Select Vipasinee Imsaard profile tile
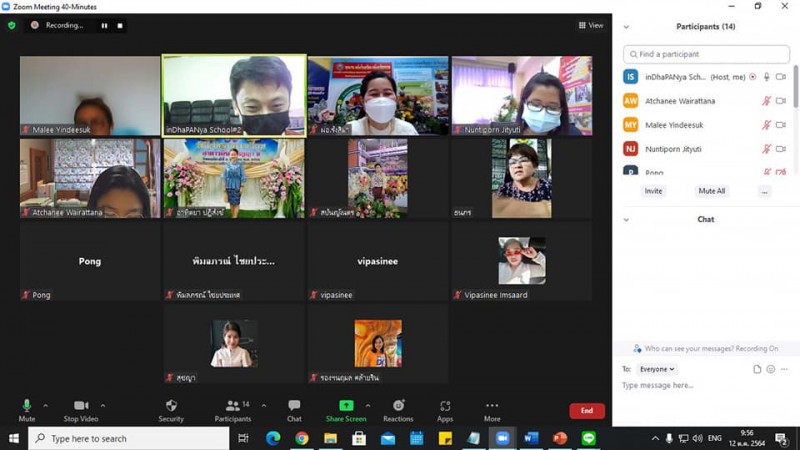 pos(521,261)
